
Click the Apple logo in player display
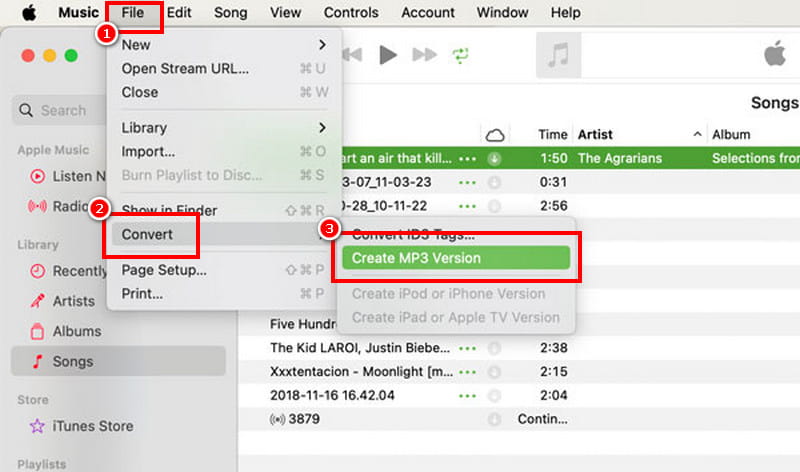[774, 54]
